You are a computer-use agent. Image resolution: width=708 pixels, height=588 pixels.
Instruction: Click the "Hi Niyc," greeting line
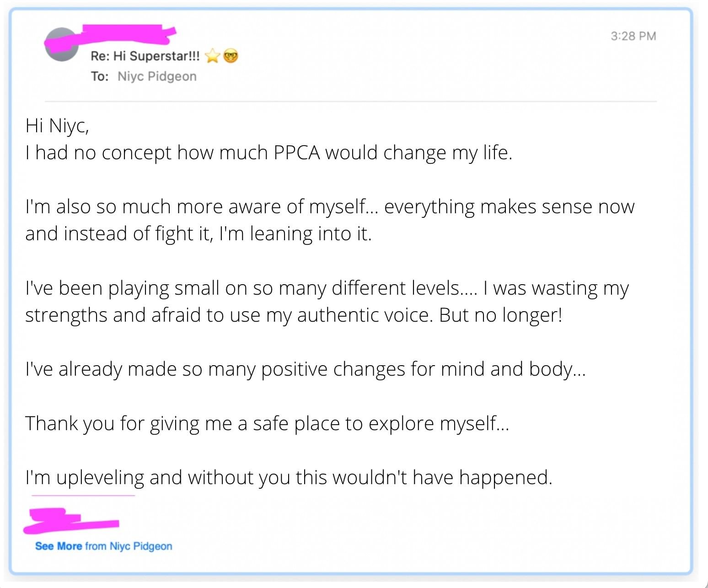click(57, 125)
